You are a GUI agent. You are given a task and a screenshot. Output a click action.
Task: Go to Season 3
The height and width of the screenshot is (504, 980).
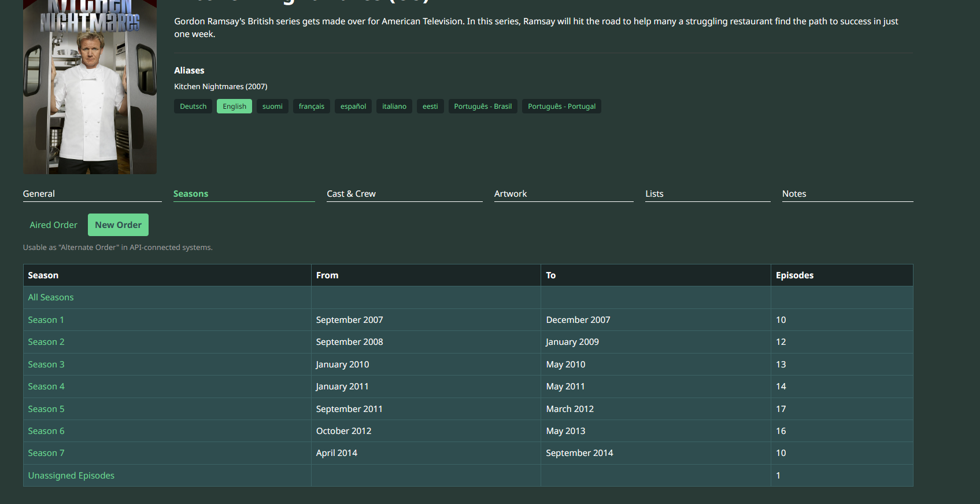coord(46,365)
